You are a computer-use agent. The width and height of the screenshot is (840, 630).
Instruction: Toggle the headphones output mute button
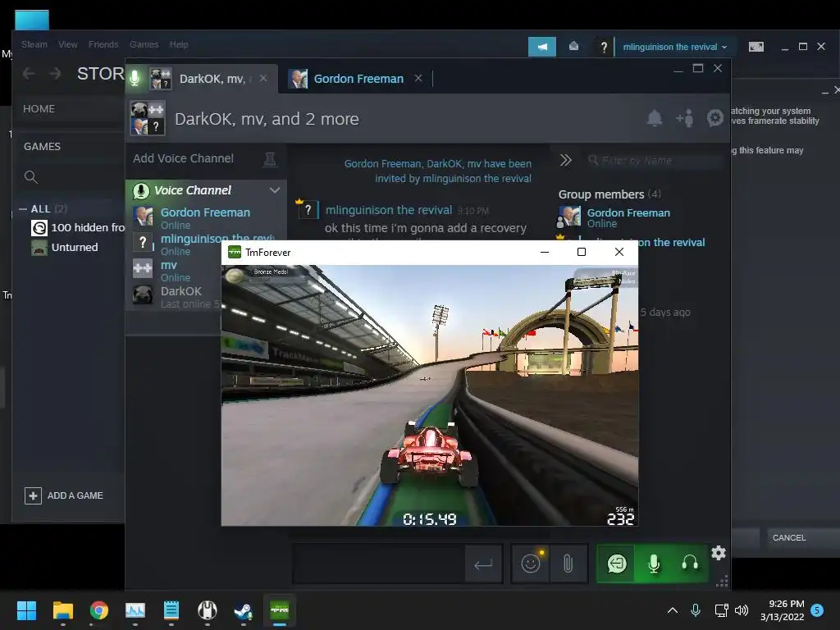pyautogui.click(x=690, y=564)
